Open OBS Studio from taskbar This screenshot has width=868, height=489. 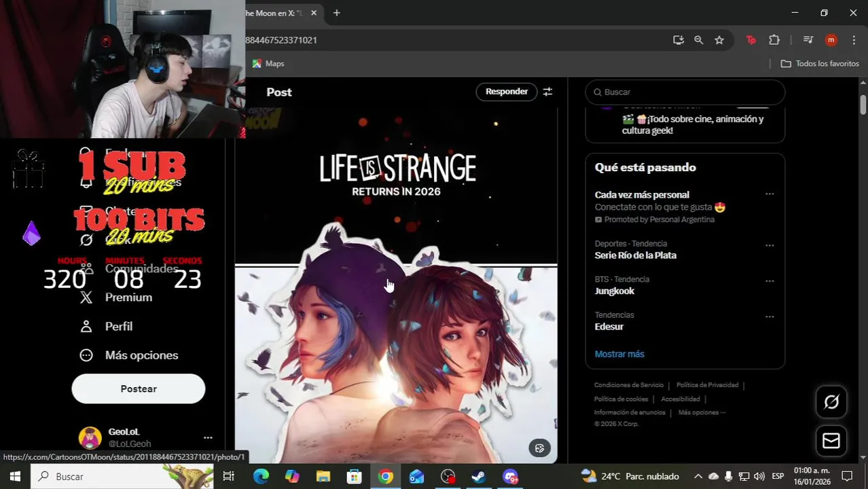click(x=448, y=476)
